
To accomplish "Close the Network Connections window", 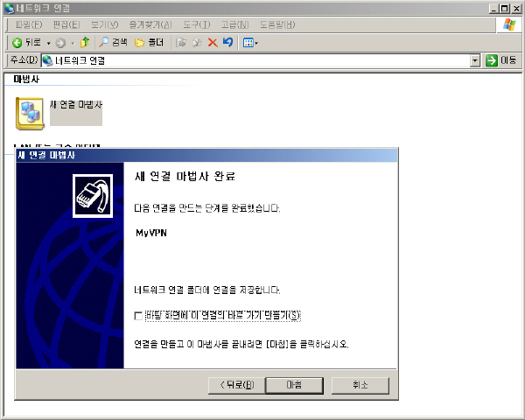I will 516,9.
